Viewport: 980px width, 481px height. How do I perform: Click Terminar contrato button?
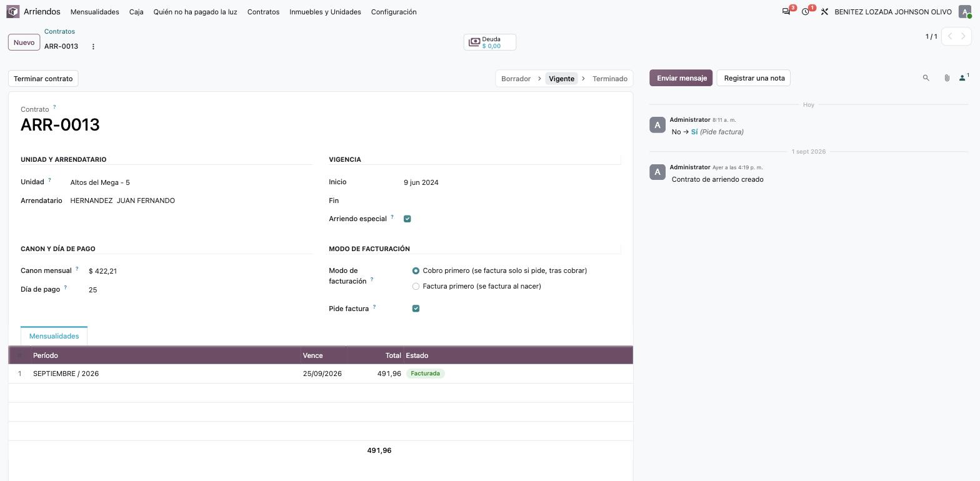click(x=43, y=79)
